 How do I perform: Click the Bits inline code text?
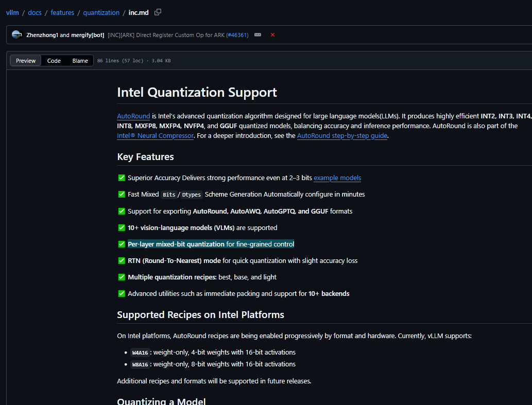[x=169, y=195]
